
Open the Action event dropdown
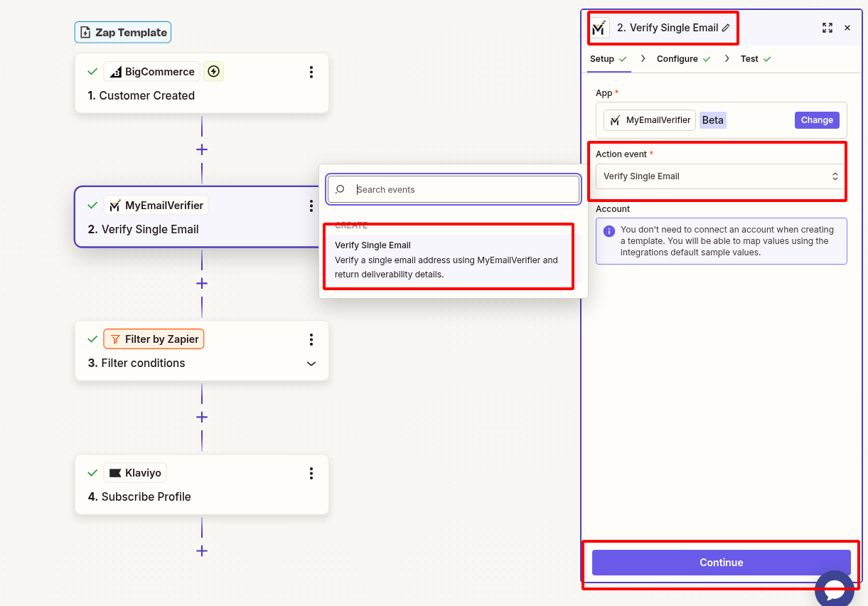point(719,176)
